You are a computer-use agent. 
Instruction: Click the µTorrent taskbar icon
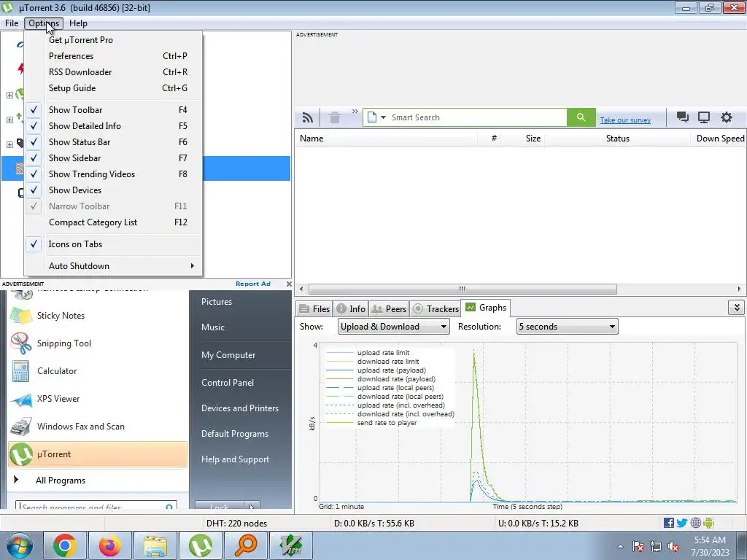click(201, 545)
